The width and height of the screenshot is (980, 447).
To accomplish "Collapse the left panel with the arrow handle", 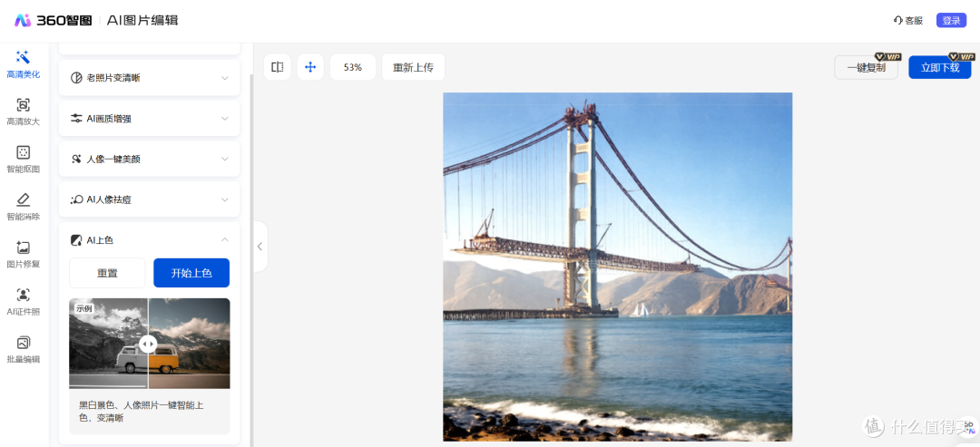I will pos(260,247).
